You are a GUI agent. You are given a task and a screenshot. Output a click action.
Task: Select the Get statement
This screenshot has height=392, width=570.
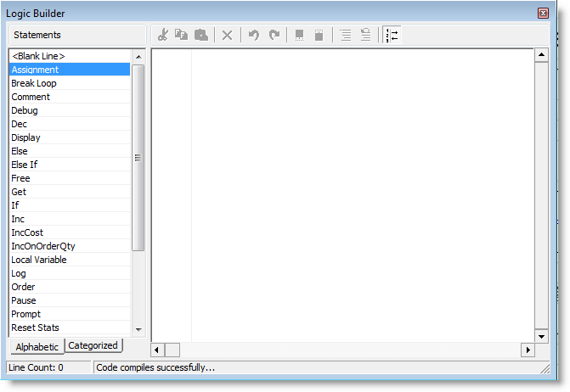[70, 192]
